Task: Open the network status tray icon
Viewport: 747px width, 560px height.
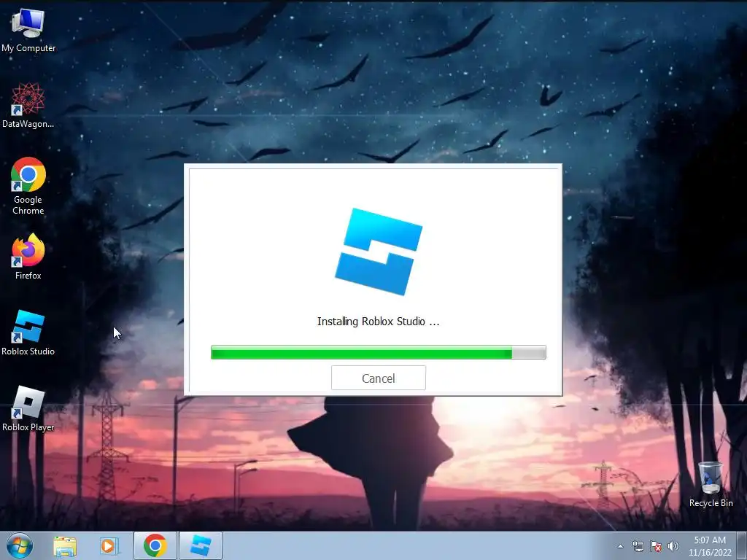Action: [638, 546]
